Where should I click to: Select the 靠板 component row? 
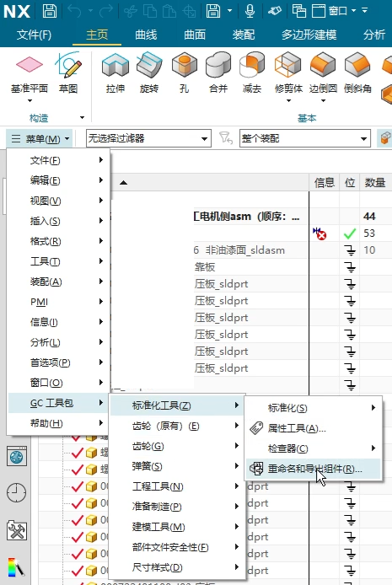click(204, 267)
